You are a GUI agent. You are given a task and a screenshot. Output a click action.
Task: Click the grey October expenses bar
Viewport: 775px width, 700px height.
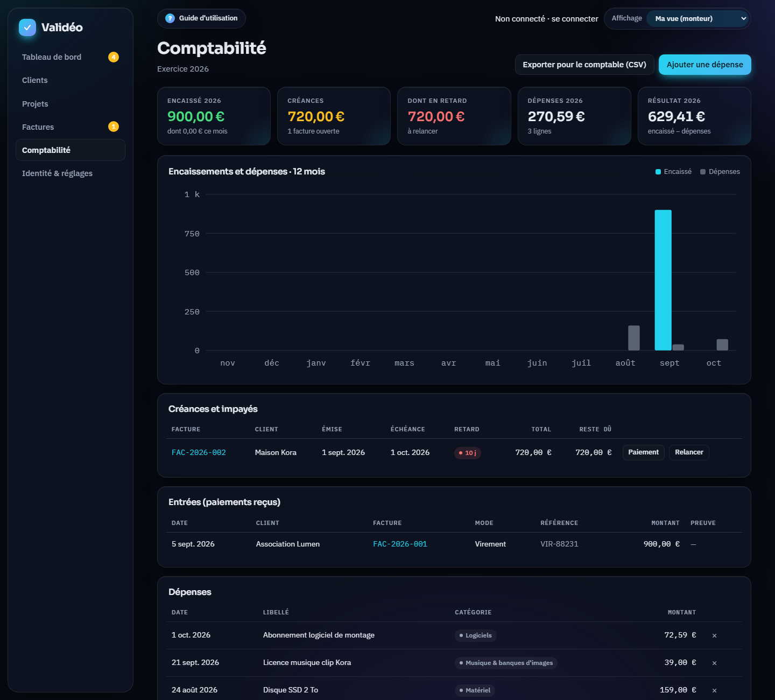[x=722, y=345]
